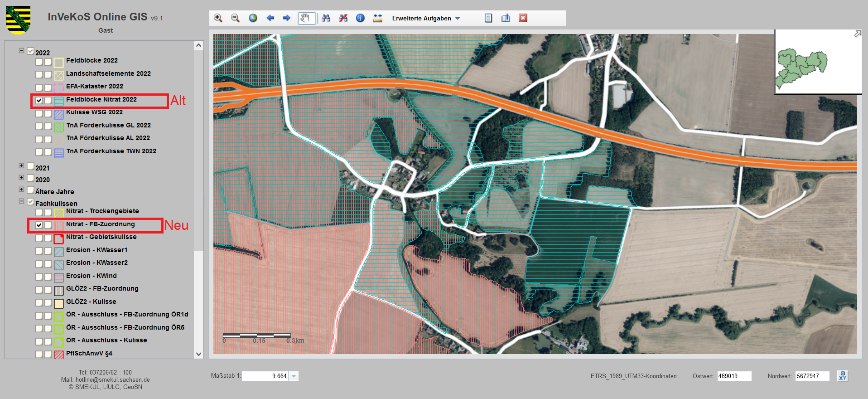Click the XY coordinate go-to button

click(842, 376)
